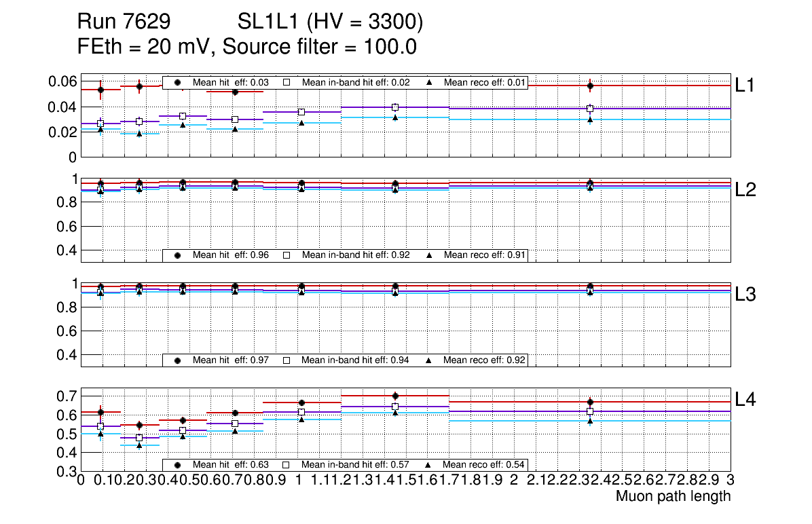Click the open square marker in L1 legend
812x524 pixels.
tap(287, 82)
